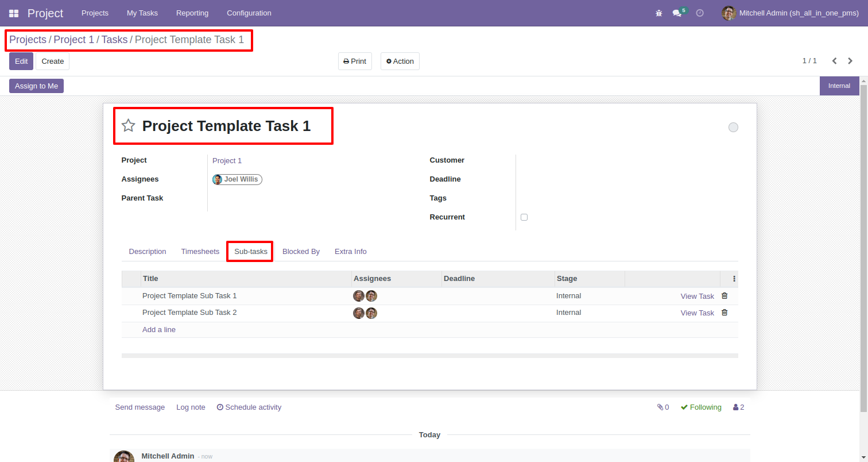Viewport: 868px width, 462px height.
Task: Click the Edit button
Action: click(x=21, y=61)
